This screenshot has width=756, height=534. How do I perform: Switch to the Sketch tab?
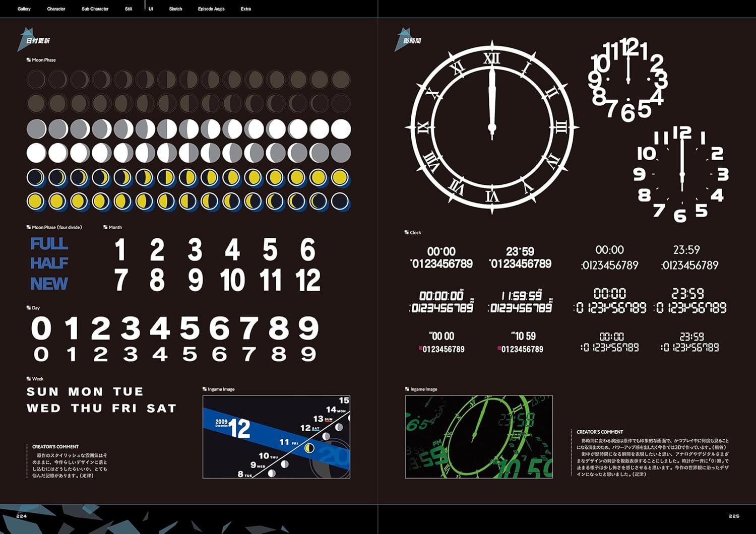pos(175,9)
